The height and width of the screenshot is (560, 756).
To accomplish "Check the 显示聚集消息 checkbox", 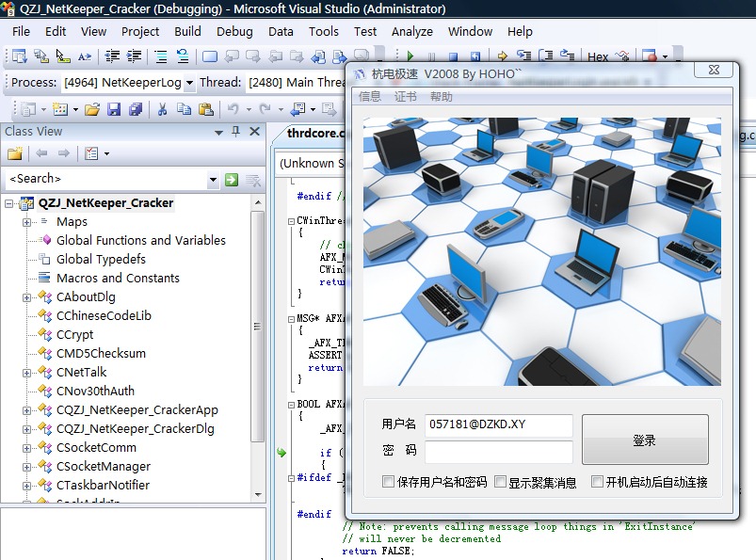I will click(500, 482).
